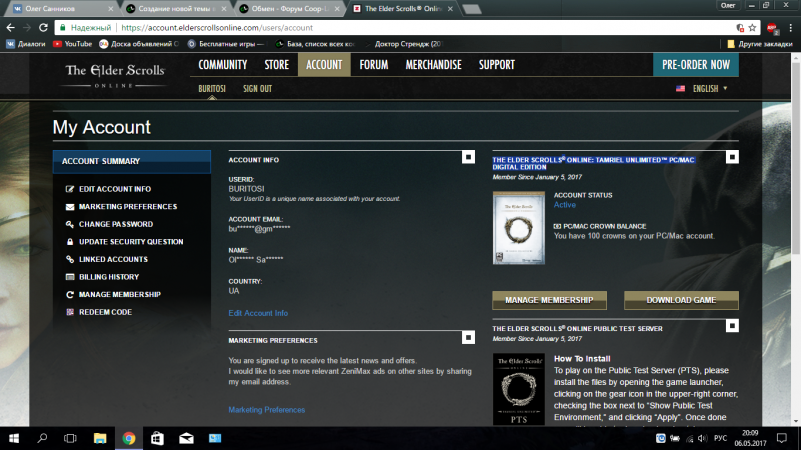
Task: Open the blue Marketing Preferences link
Action: pos(267,410)
